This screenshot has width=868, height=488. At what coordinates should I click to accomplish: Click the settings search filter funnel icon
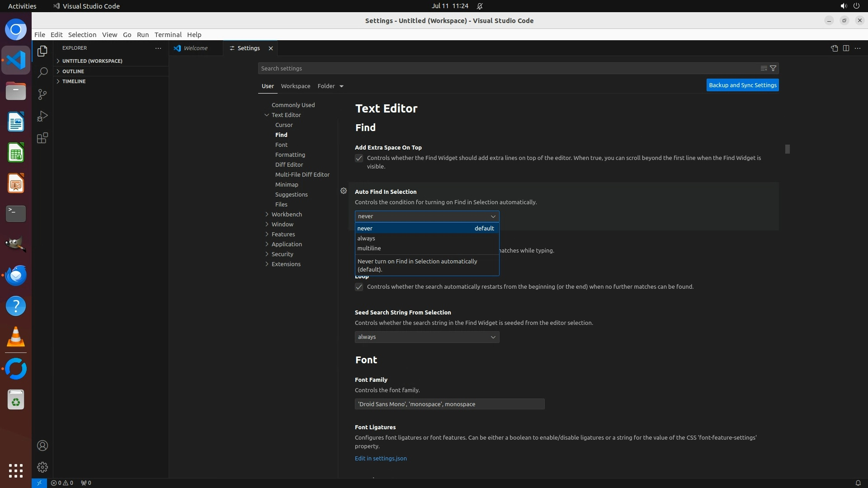pyautogui.click(x=773, y=68)
